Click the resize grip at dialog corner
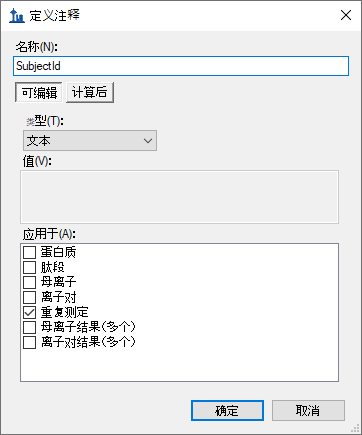 point(355,428)
